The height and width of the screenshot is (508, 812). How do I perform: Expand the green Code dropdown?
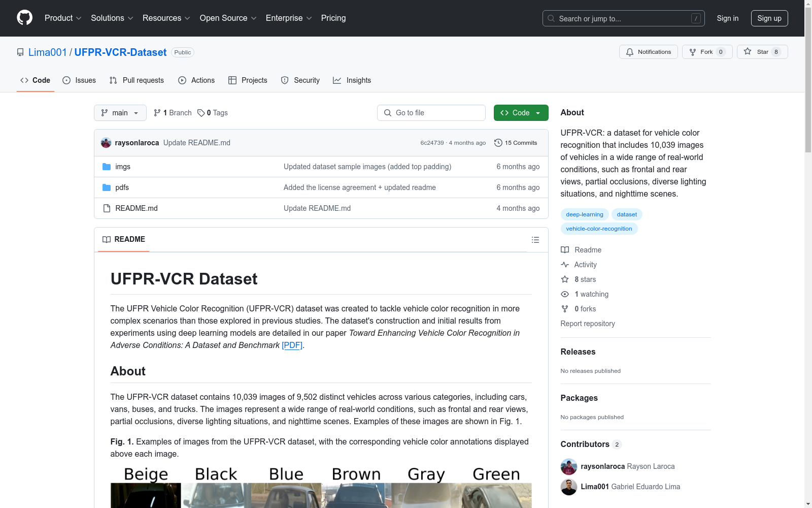(x=521, y=113)
